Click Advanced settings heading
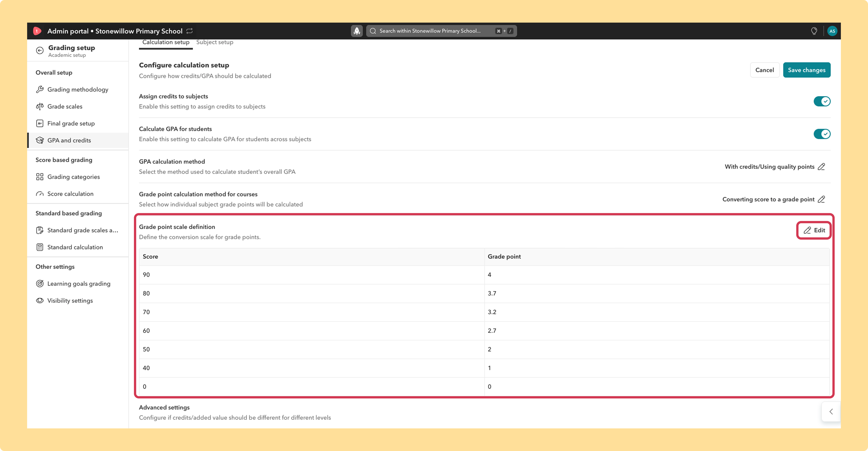 pyautogui.click(x=164, y=407)
